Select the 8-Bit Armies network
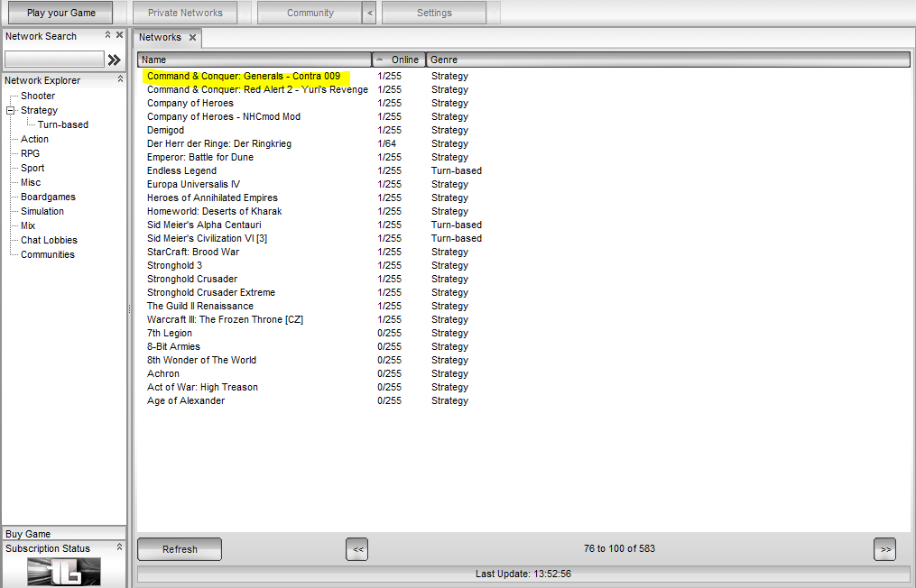The width and height of the screenshot is (916, 588). coord(173,346)
